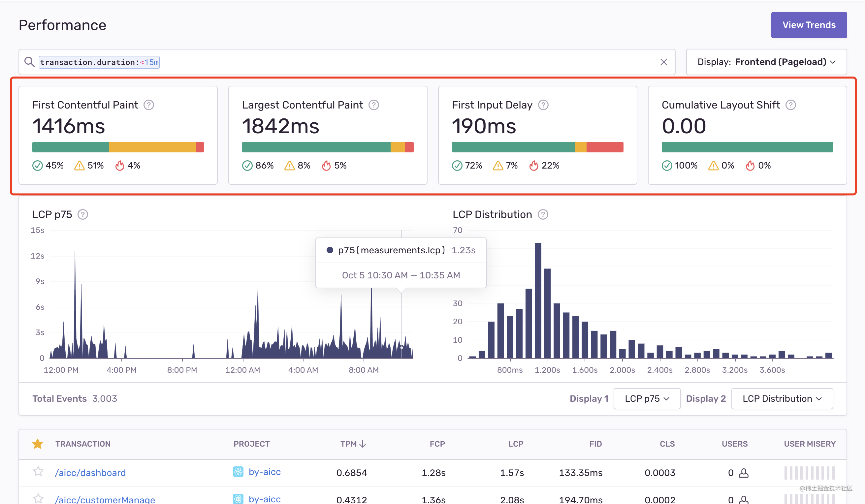
Task: Click React icon in /aicc/dashboard row
Action: [238, 472]
